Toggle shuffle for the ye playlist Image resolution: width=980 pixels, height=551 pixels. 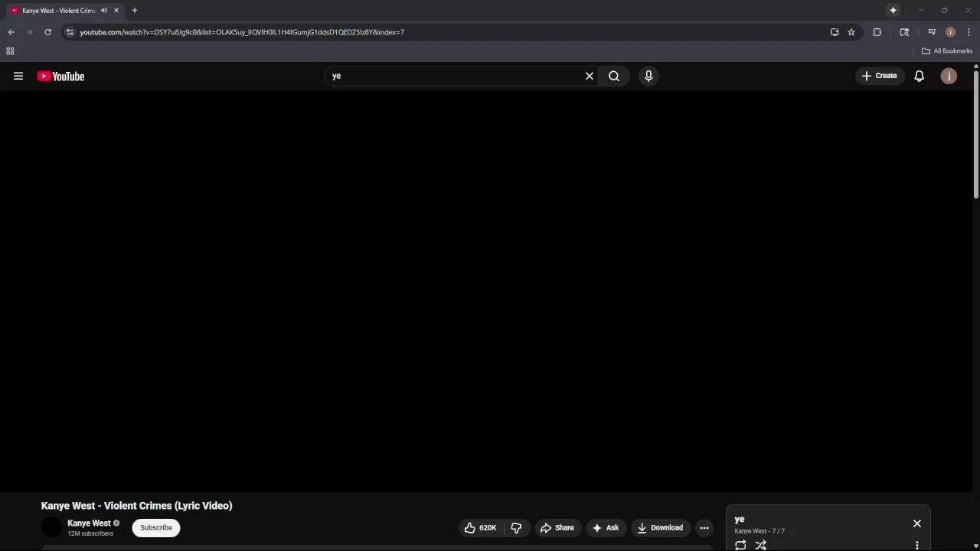pyautogui.click(x=760, y=545)
